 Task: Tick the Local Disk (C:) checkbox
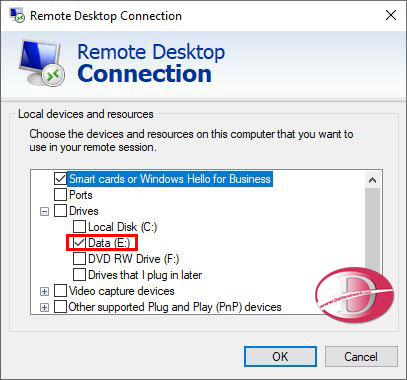[x=79, y=227]
